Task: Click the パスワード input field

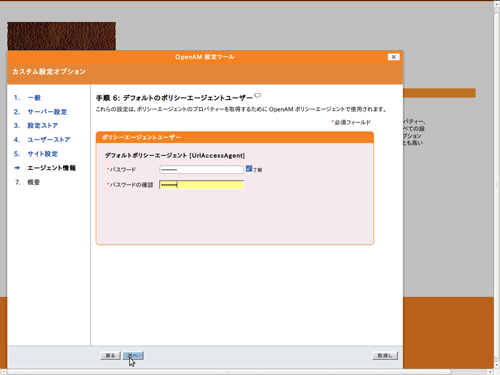Action: (201, 170)
